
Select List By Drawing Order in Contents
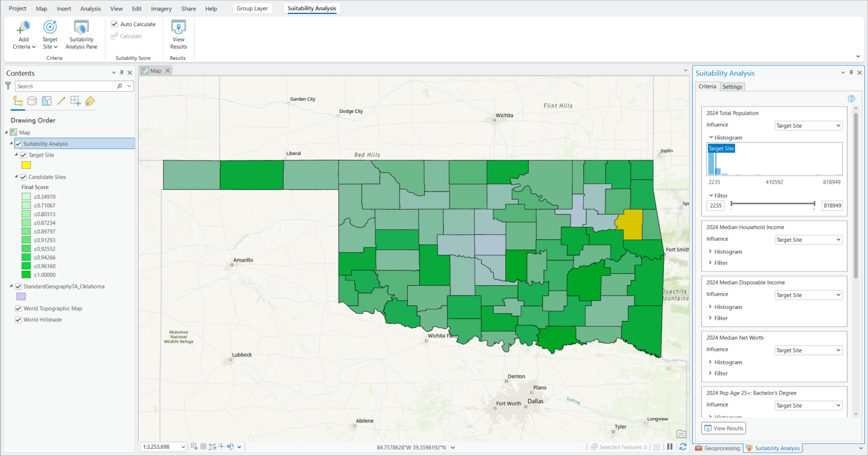[18, 101]
